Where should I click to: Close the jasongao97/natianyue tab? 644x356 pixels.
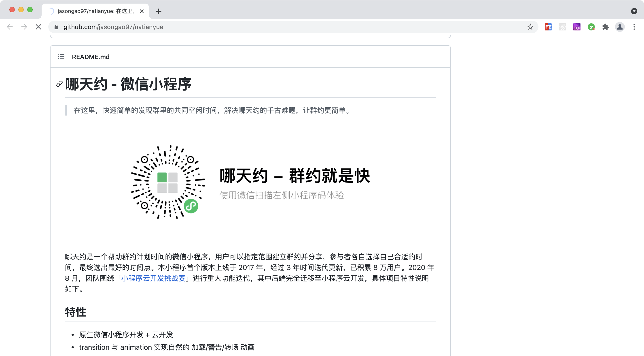(x=142, y=11)
